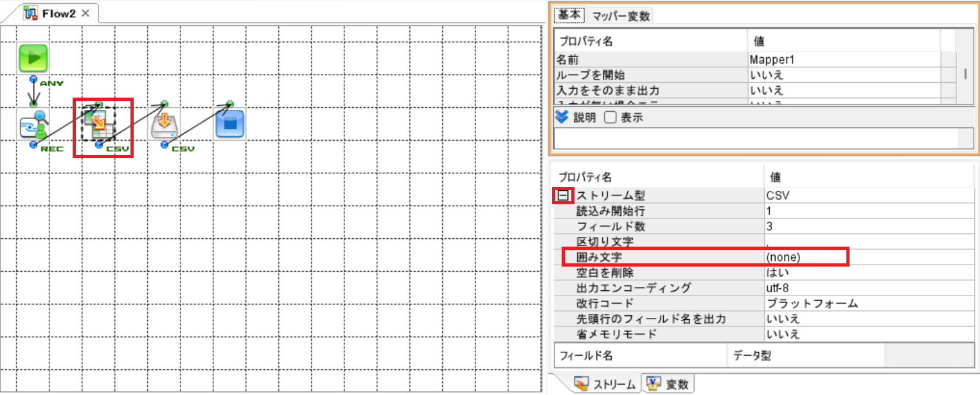Image resolution: width=980 pixels, height=395 pixels.
Task: Click the 出力エンコーディング value utf-8
Action: [x=869, y=288]
